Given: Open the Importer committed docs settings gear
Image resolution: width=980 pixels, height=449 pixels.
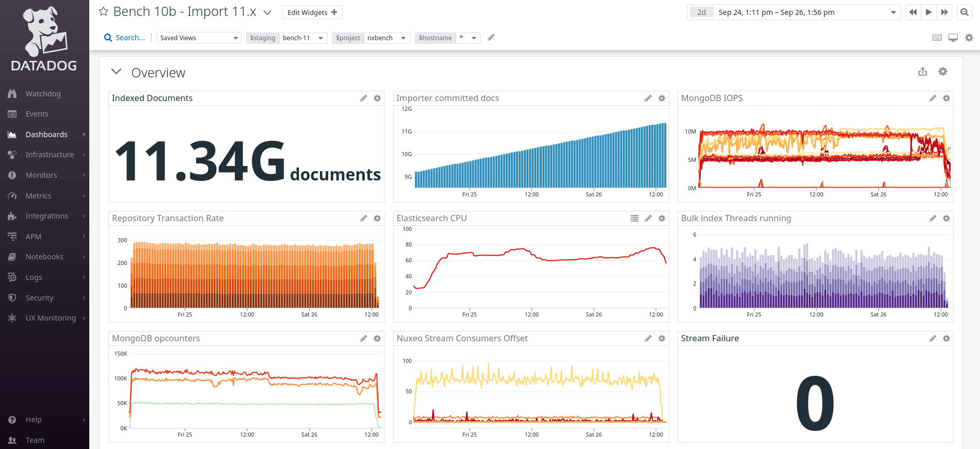Looking at the screenshot, I should (x=662, y=98).
